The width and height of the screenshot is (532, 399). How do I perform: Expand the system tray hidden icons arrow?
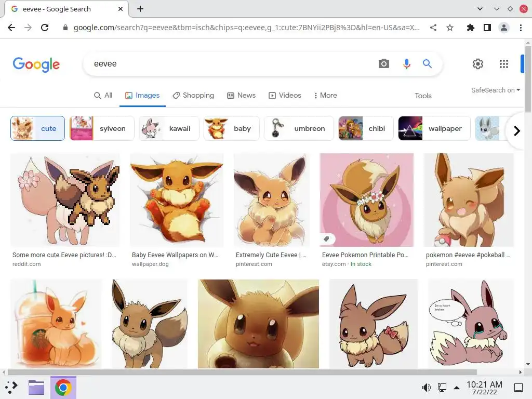click(x=457, y=388)
